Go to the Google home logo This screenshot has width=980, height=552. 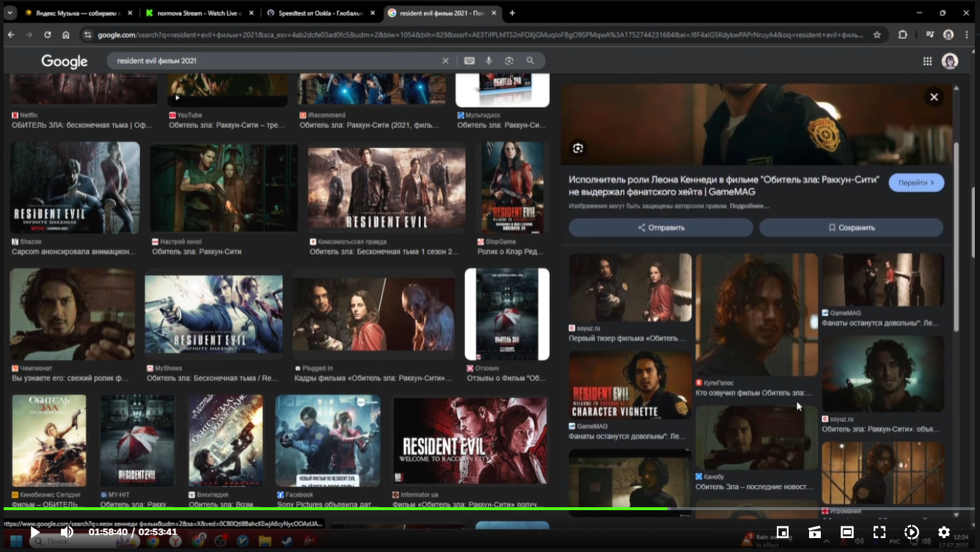[x=65, y=62]
